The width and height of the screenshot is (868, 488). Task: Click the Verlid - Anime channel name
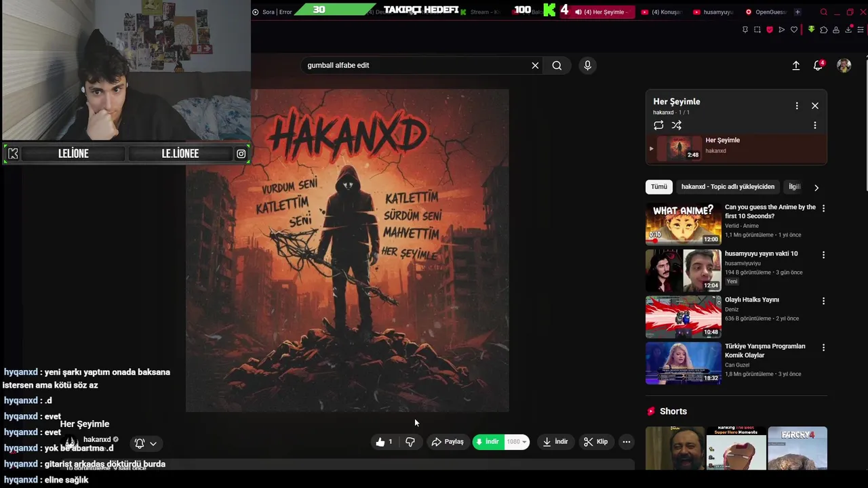pyautogui.click(x=742, y=226)
